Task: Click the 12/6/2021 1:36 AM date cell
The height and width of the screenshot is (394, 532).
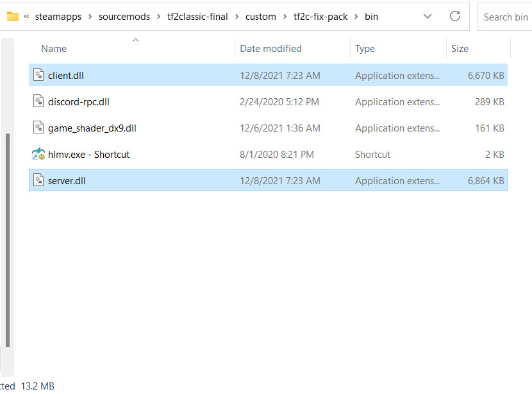Action: click(280, 128)
